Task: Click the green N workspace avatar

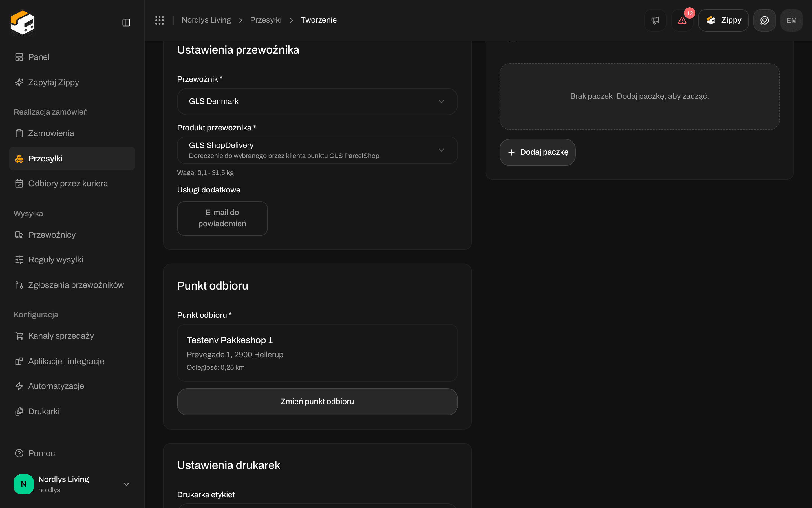Action: pos(23,484)
